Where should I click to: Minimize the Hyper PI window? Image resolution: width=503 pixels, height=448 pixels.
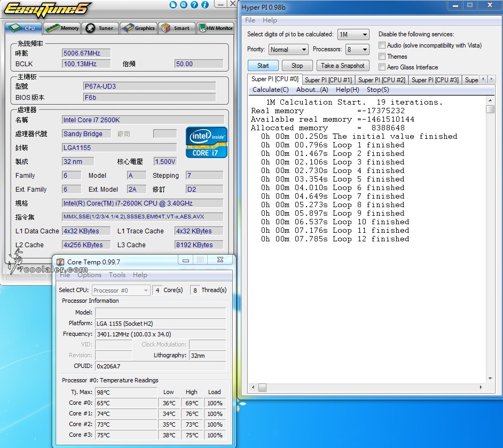[x=455, y=5]
